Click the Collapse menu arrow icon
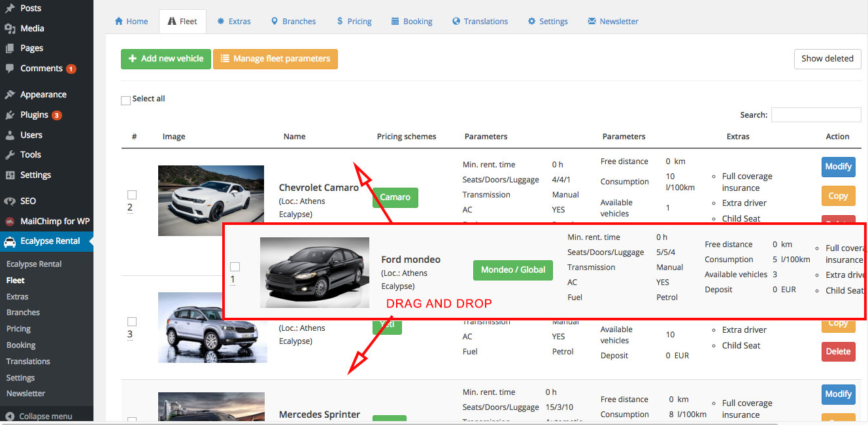Viewport: 868px width, 425px height. [10, 416]
